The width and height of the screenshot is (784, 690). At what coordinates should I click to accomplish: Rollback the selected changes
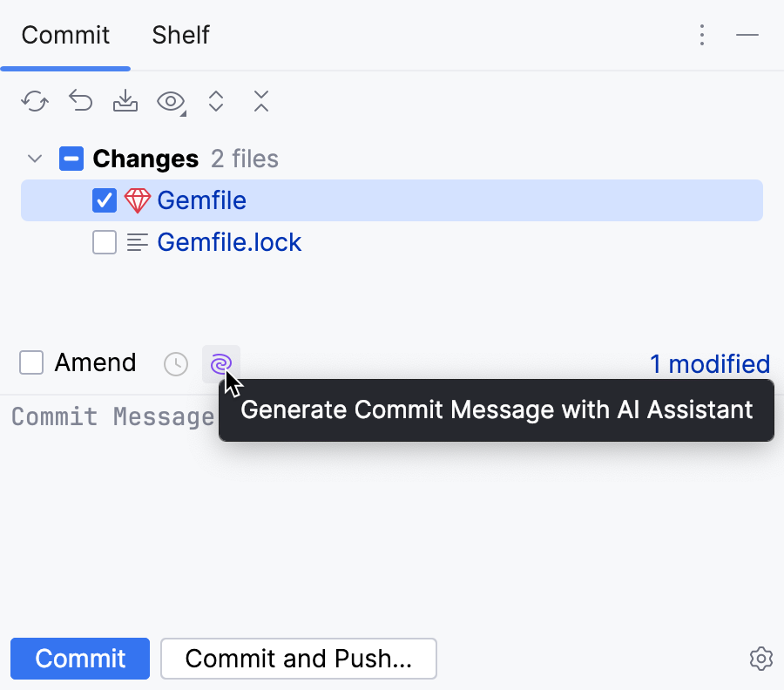80,101
